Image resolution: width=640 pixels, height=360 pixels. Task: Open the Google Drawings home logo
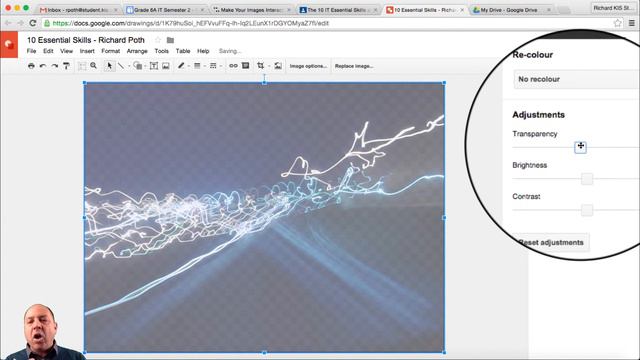click(x=9, y=44)
